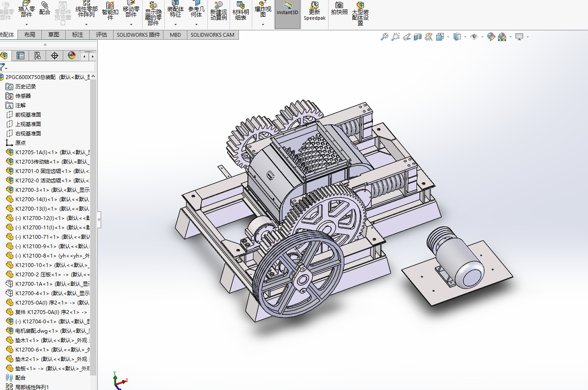
Task: Select Move Component (移动零部件)
Action: (131, 9)
